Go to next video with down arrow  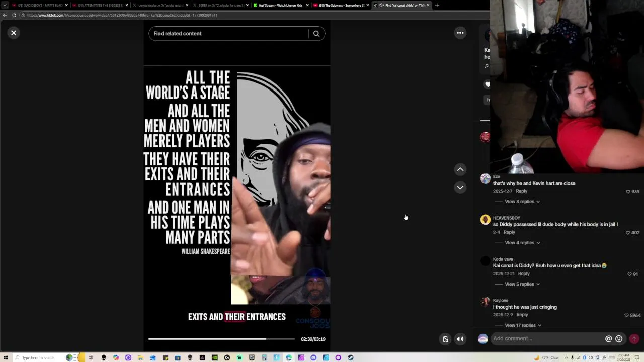[460, 187]
